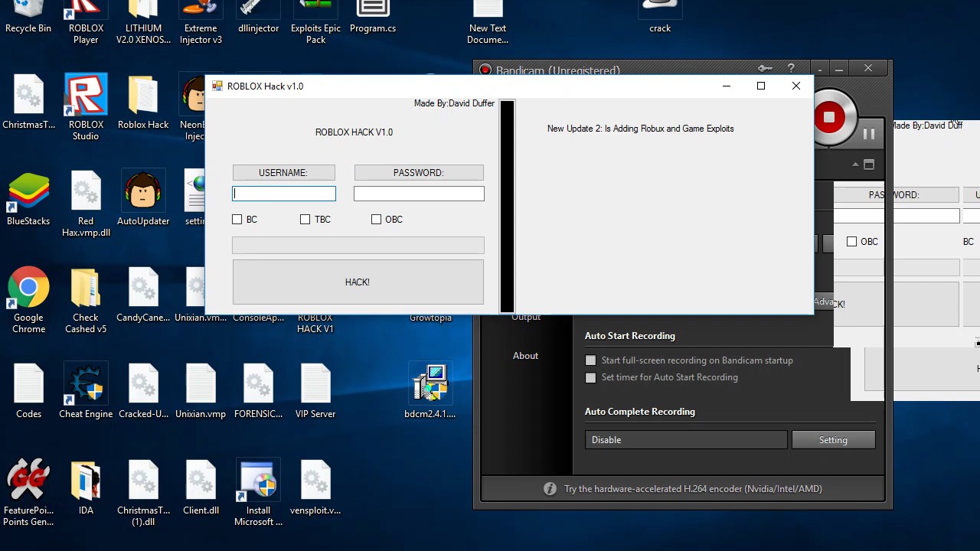Click the hack progress bar
This screenshot has height=551, width=980.
pos(358,245)
